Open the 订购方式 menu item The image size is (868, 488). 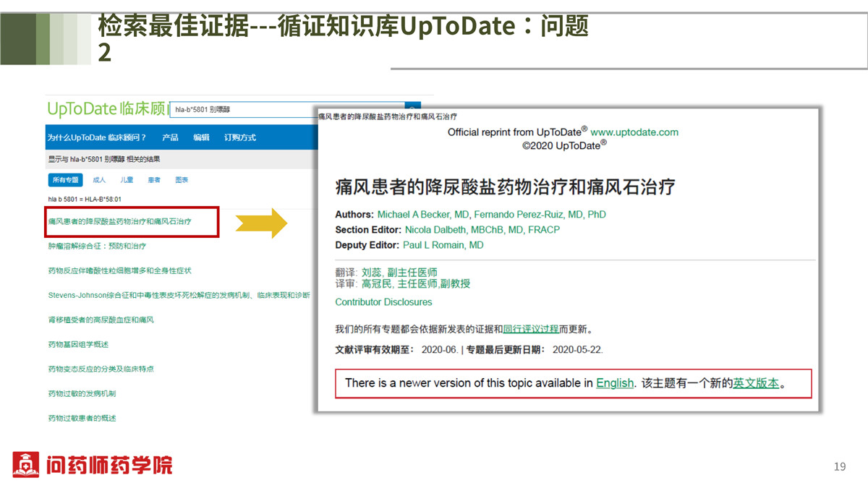tap(240, 137)
